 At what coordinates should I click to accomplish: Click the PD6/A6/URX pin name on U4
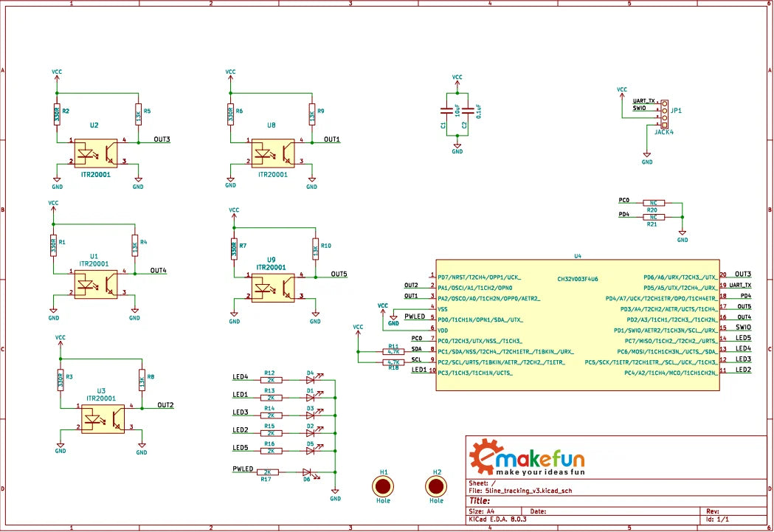click(681, 277)
